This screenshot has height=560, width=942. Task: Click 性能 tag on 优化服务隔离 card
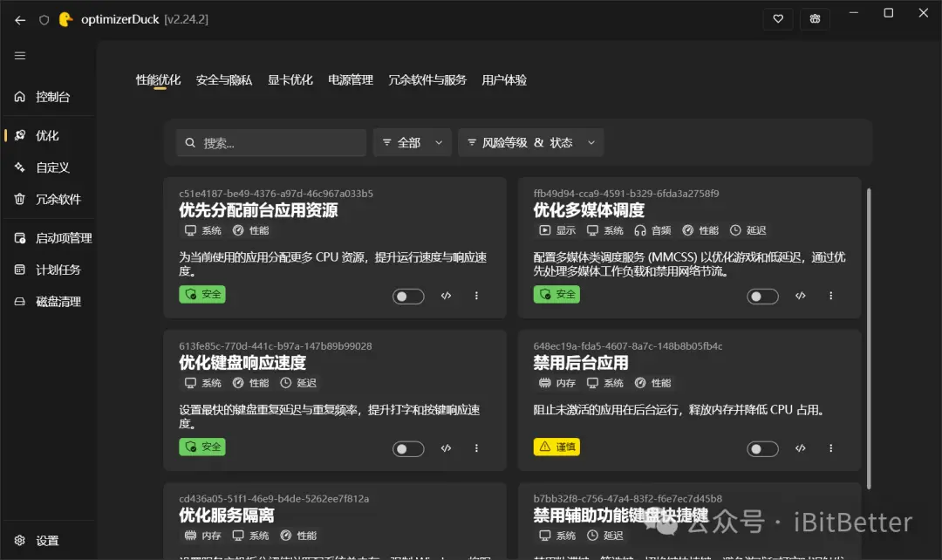click(x=298, y=536)
